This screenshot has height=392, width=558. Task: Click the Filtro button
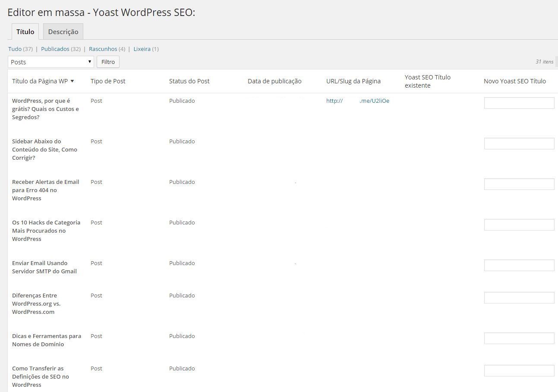(108, 62)
